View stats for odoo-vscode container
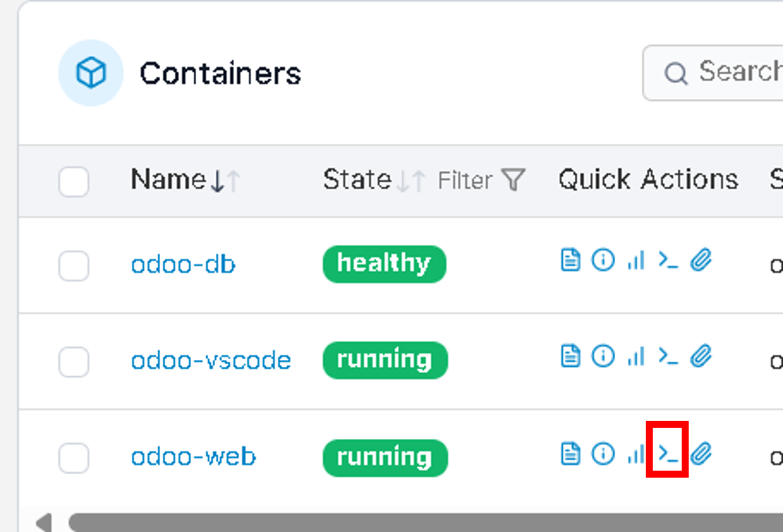Image resolution: width=783 pixels, height=532 pixels. click(636, 356)
